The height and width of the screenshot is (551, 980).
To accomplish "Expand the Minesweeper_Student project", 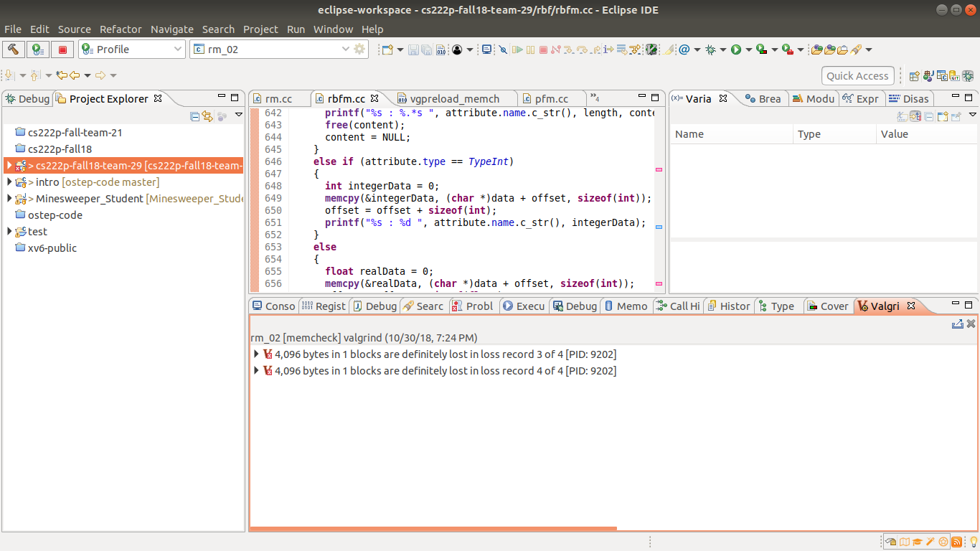I will click(9, 199).
